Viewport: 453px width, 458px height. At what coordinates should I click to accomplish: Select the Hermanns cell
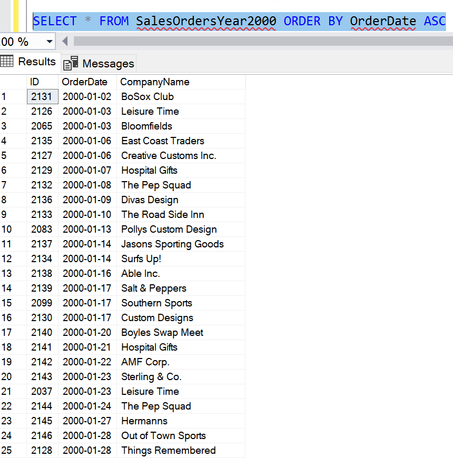pos(181,421)
